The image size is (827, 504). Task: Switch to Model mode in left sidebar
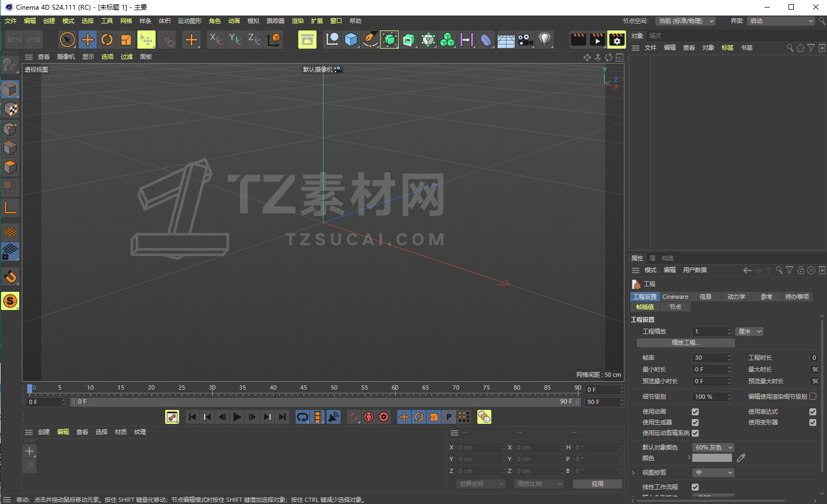pos(10,89)
